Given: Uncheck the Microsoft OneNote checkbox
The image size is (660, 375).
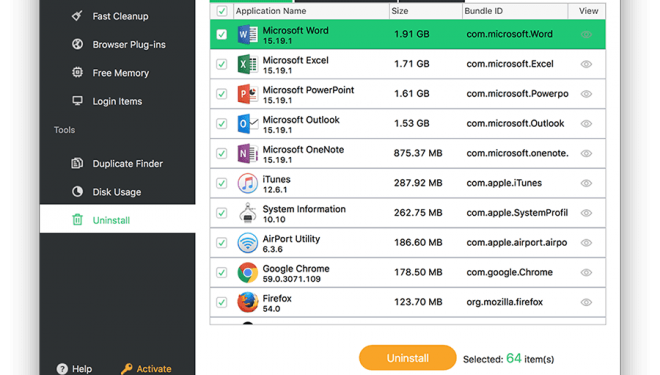Looking at the screenshot, I should click(x=222, y=154).
